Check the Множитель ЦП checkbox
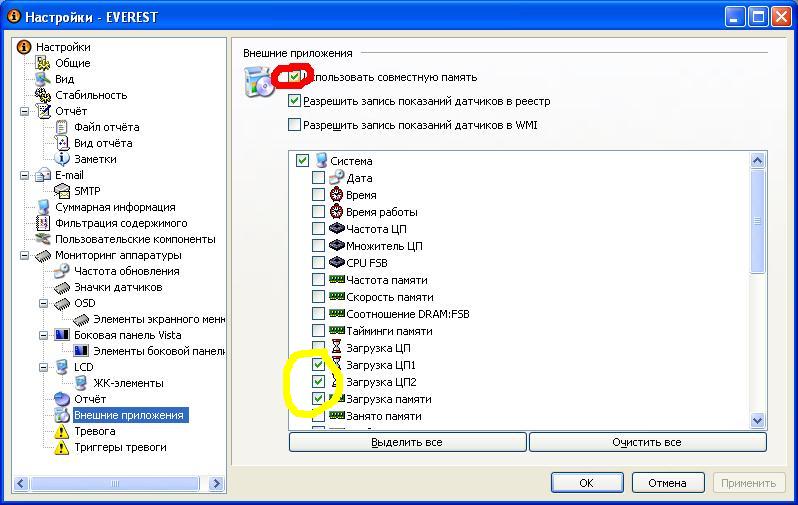The image size is (798, 505). [x=318, y=246]
